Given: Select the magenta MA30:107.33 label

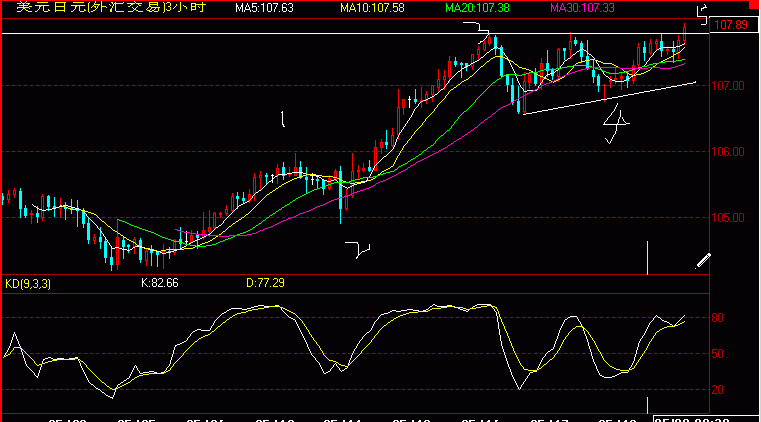Looking at the screenshot, I should [582, 8].
